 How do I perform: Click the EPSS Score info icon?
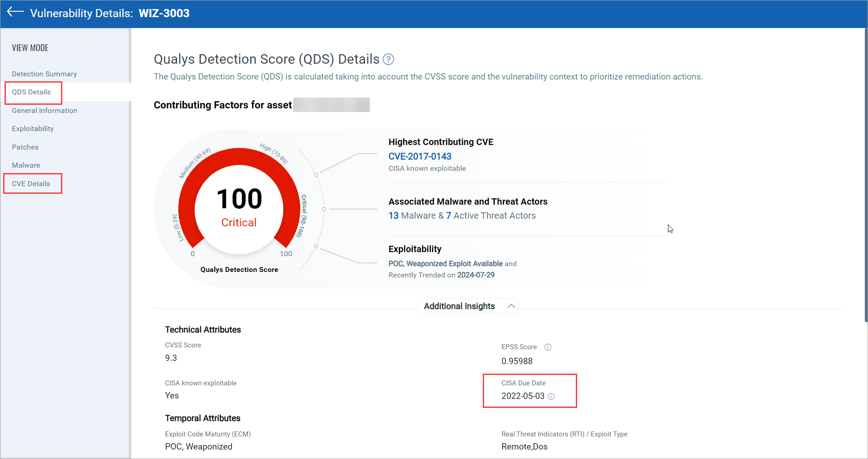(548, 347)
